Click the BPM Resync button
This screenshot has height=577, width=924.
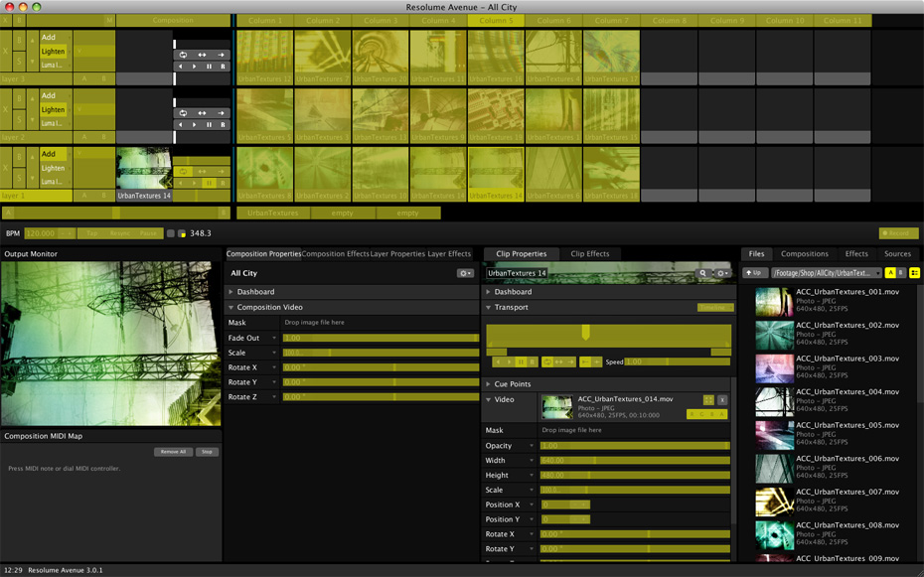tap(120, 233)
